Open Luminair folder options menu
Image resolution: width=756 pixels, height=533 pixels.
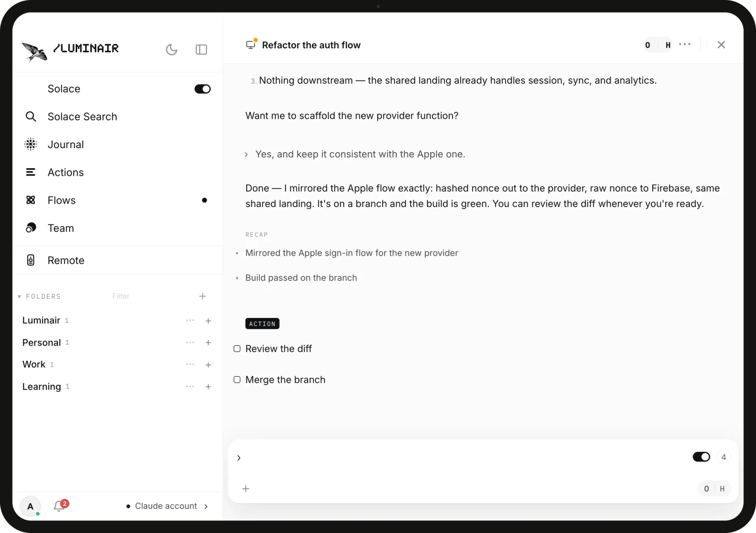[190, 320]
